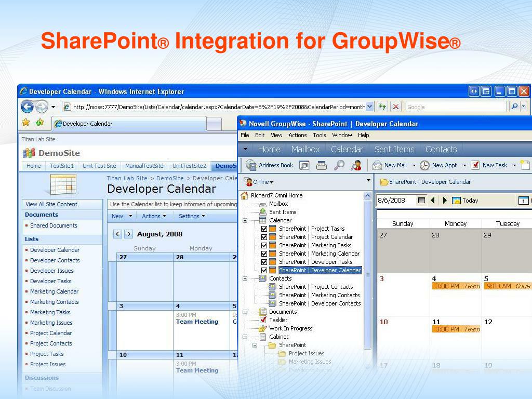Open the GroupWise Tools menu
This screenshot has height=399, width=532.
320,135
